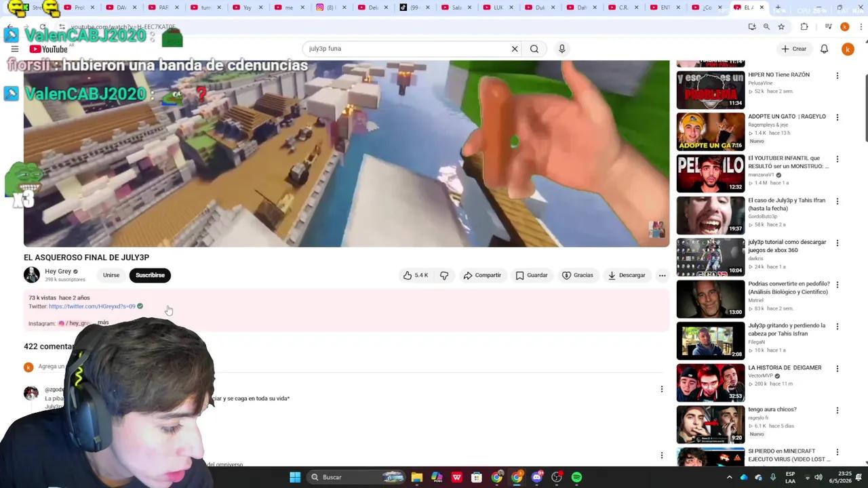Open 'SI PIERDO EN MINECRAFT' video title
868x488 pixels.
click(x=789, y=455)
